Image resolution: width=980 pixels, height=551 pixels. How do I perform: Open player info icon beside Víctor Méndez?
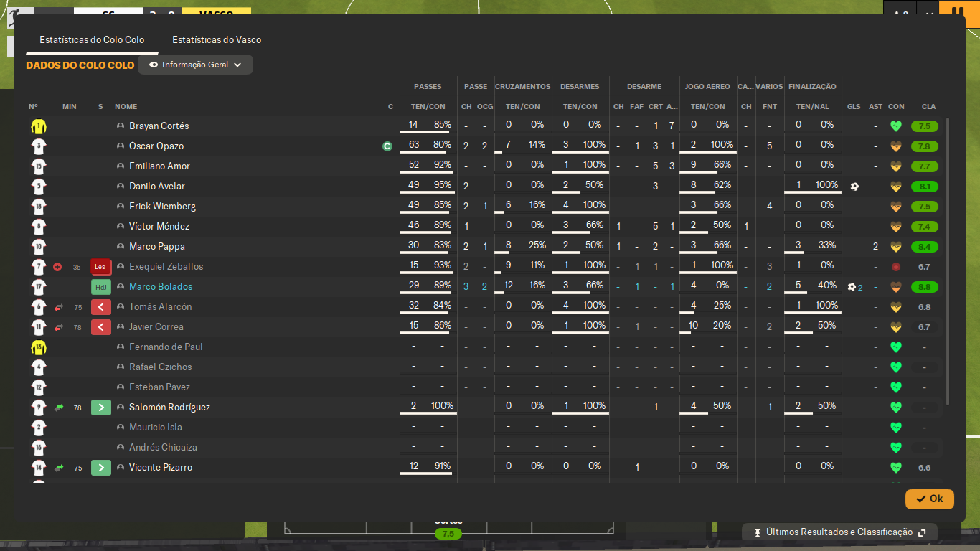(121, 227)
